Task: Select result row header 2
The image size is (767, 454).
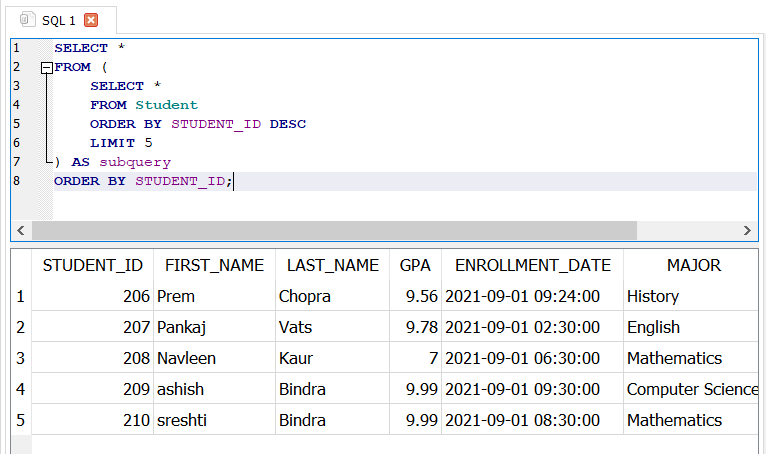Action: pyautogui.click(x=21, y=327)
